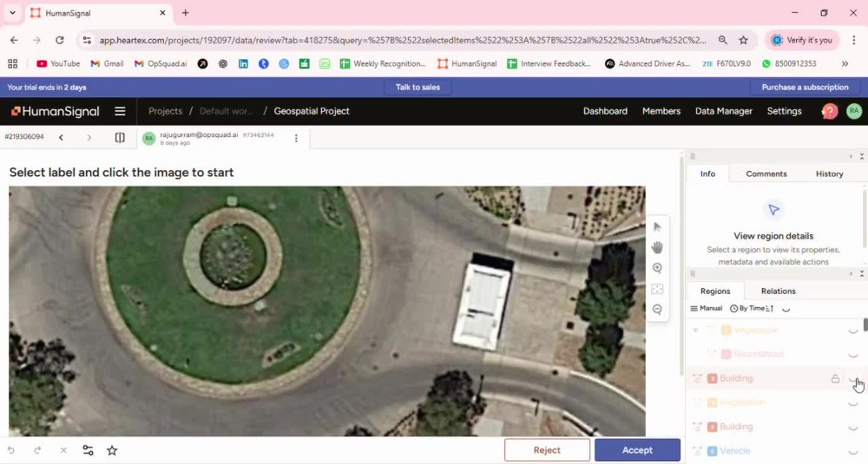Screen dimensions: 868x464
Task: Toggle visibility of the locked Building region
Action: pyautogui.click(x=853, y=379)
